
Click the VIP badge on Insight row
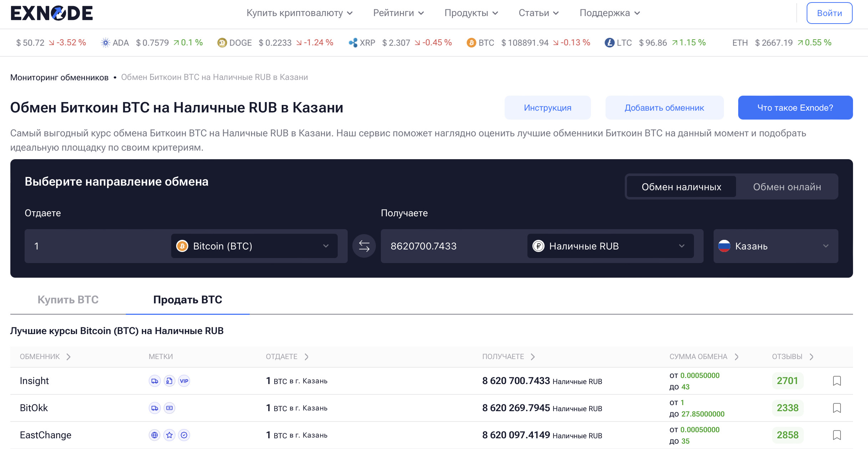click(x=184, y=381)
